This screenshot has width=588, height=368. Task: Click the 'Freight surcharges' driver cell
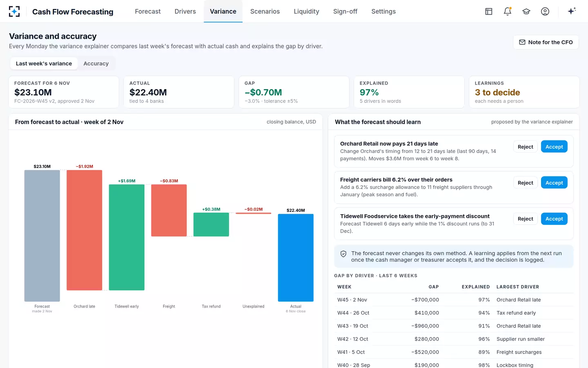(519, 352)
